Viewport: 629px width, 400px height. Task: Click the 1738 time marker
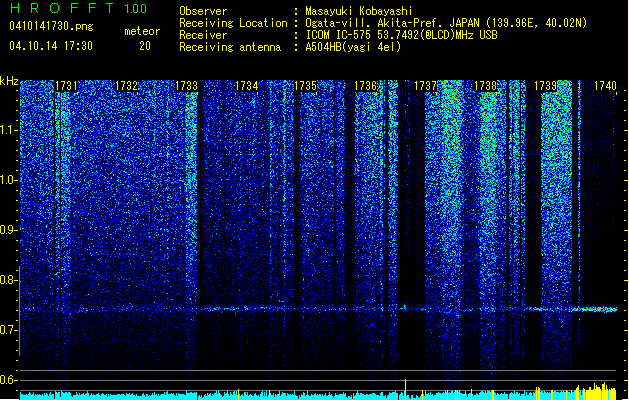click(x=485, y=86)
